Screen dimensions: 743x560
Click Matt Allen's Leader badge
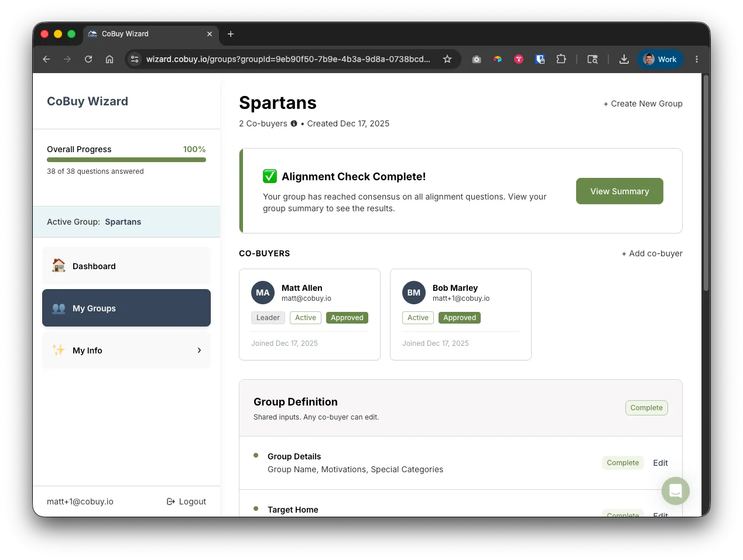[x=268, y=318]
